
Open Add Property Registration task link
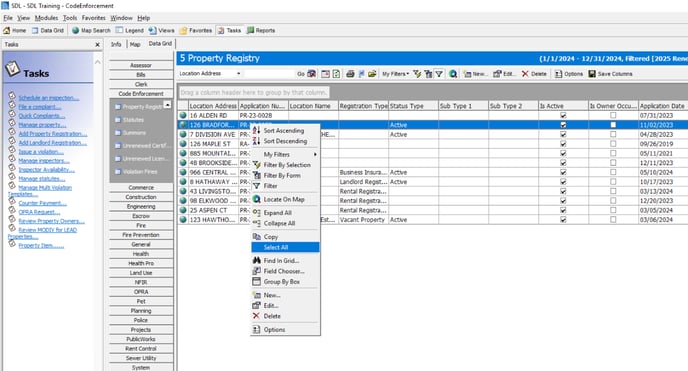point(53,134)
